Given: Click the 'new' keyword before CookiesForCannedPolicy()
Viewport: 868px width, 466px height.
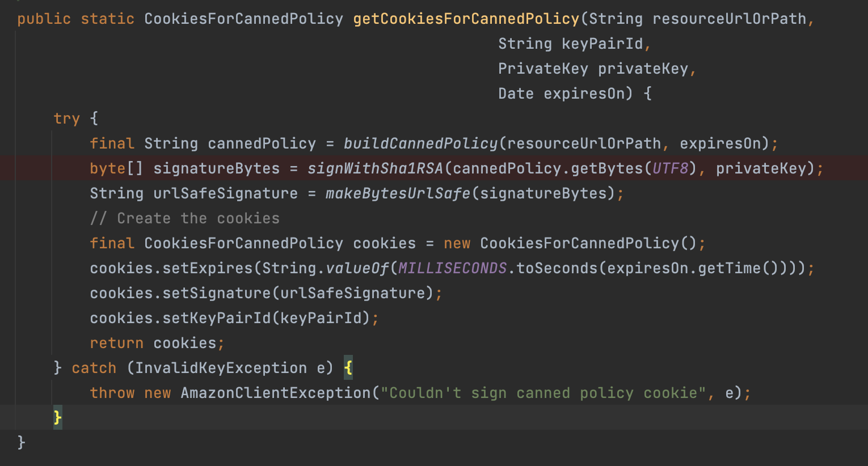Looking at the screenshot, I should click(457, 243).
